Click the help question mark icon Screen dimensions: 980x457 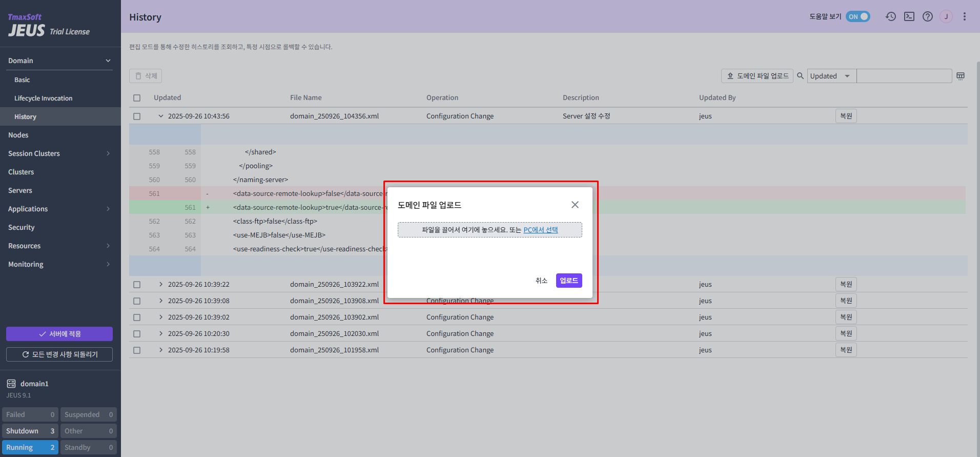click(x=928, y=16)
